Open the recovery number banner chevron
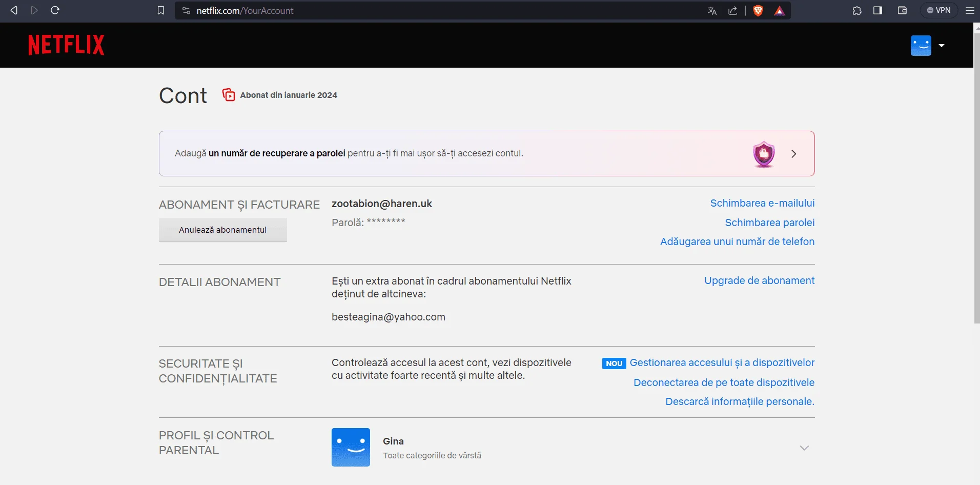 pos(793,154)
